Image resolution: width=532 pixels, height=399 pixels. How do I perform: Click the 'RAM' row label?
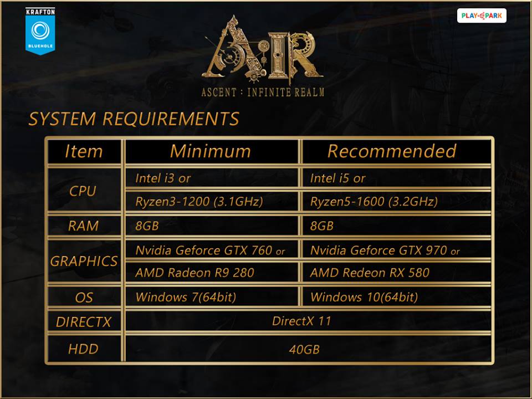pos(84,226)
